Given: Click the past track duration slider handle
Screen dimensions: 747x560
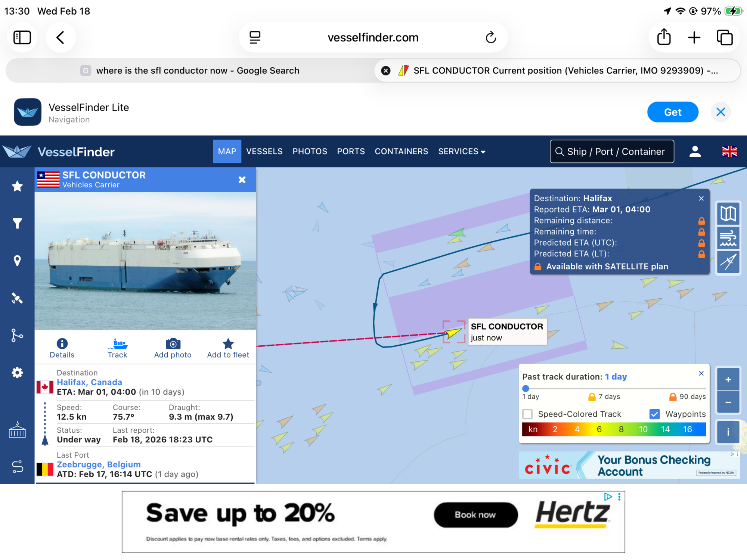Looking at the screenshot, I should tap(526, 388).
